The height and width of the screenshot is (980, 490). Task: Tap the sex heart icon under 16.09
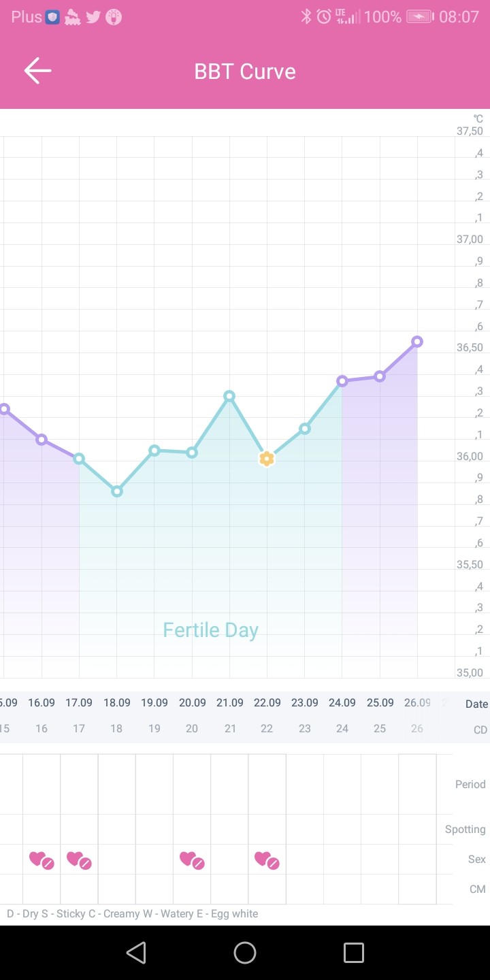[x=42, y=860]
